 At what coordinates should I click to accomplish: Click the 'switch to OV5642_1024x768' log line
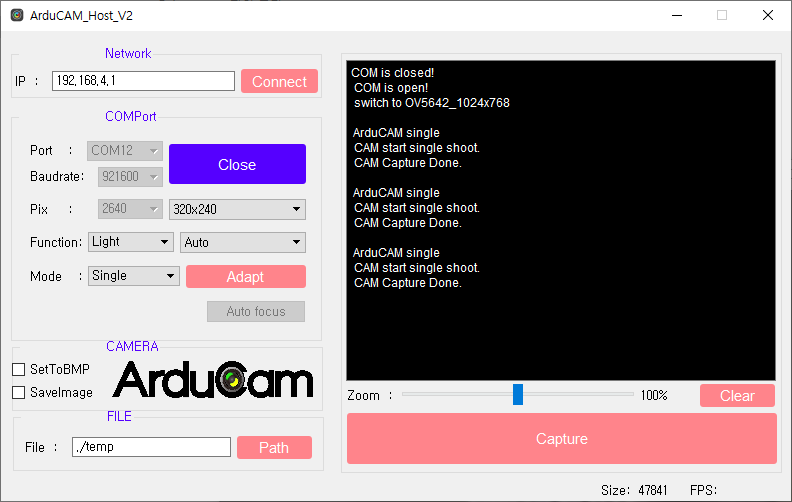[432, 103]
